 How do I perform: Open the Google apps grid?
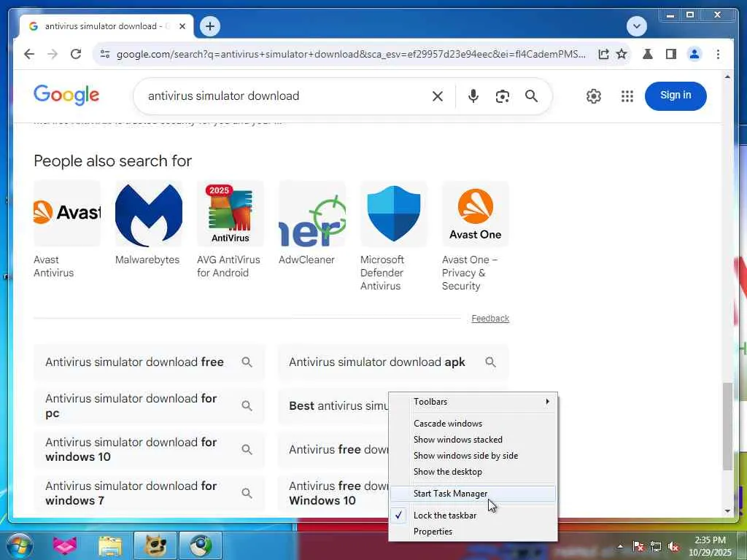click(x=627, y=96)
